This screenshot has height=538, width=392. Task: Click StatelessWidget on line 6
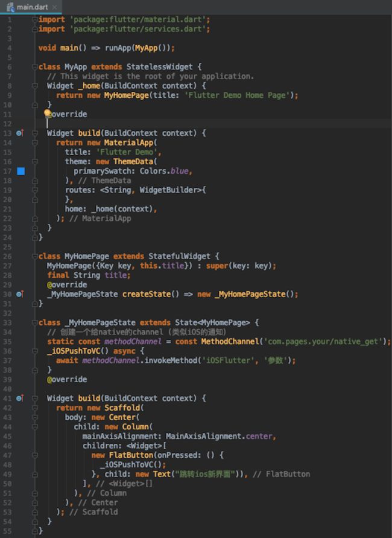point(159,67)
